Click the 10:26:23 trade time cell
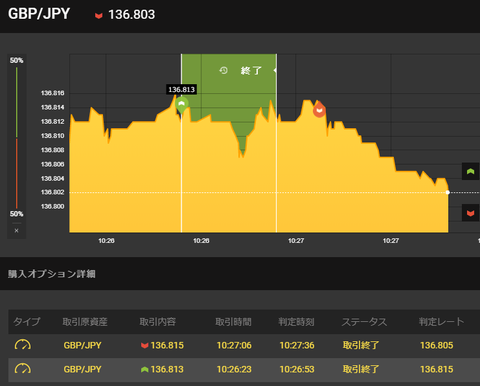 [x=234, y=369]
